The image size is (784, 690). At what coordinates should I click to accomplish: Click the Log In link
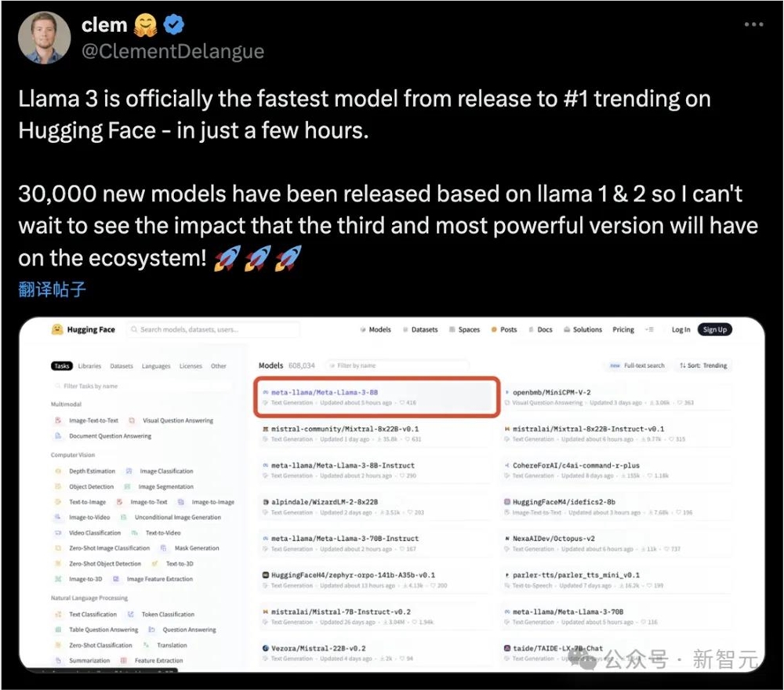point(681,329)
